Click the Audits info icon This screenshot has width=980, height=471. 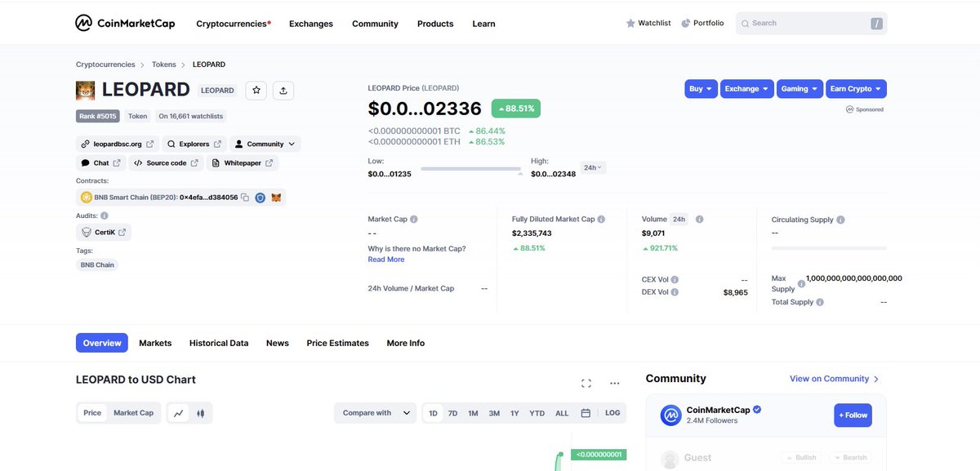pyautogui.click(x=104, y=216)
